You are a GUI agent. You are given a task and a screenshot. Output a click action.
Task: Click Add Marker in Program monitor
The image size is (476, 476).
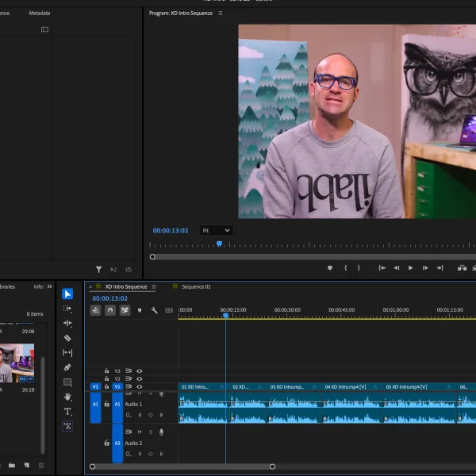[330, 268]
